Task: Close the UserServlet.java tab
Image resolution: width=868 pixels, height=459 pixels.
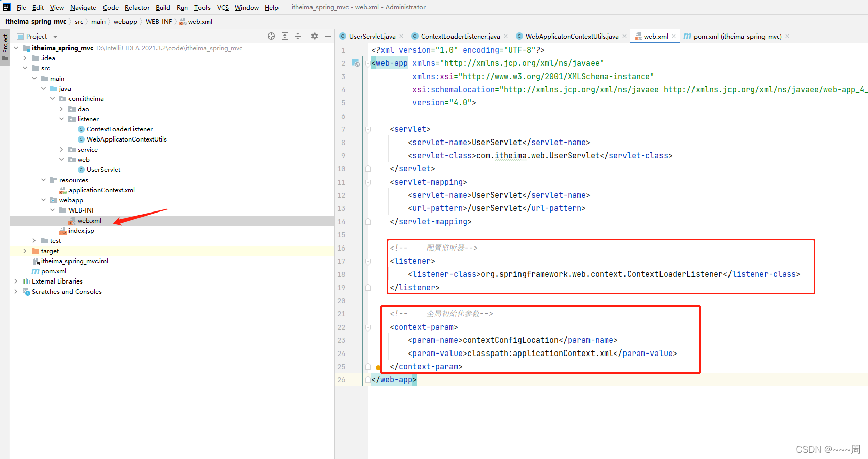Action: 401,36
